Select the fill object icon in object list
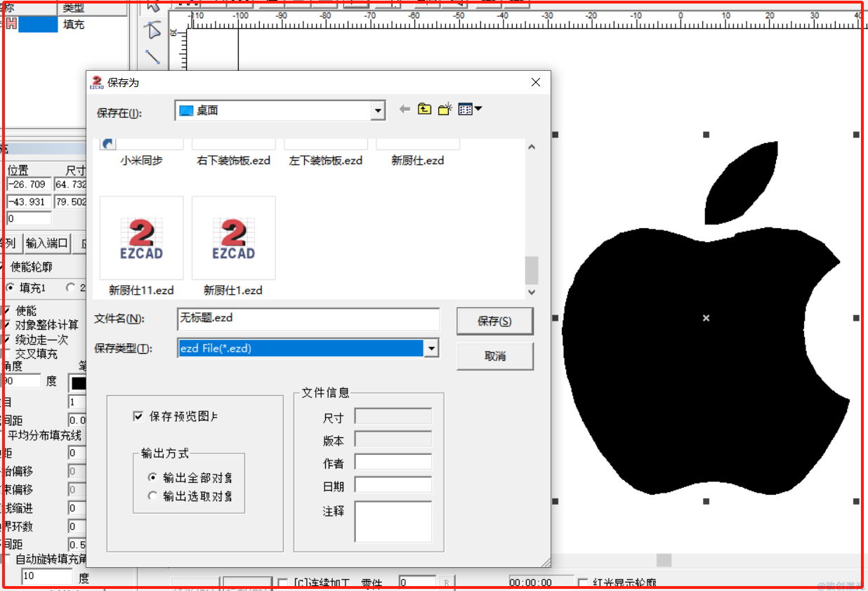 coord(11,24)
